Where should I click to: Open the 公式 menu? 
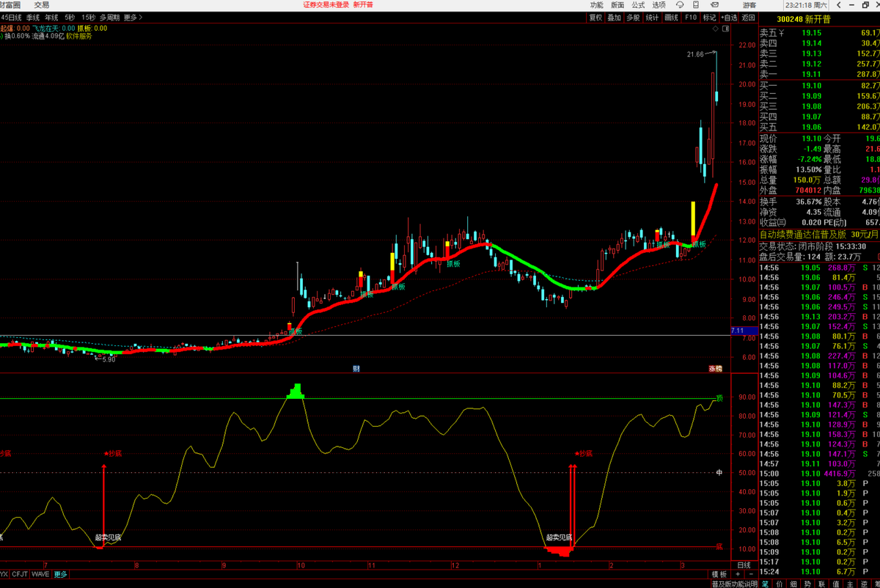point(638,4)
